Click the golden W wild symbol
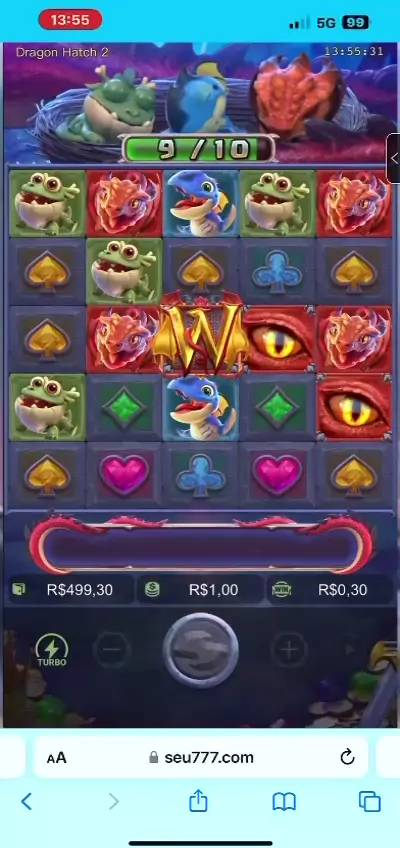This screenshot has width=400, height=848. point(201,334)
